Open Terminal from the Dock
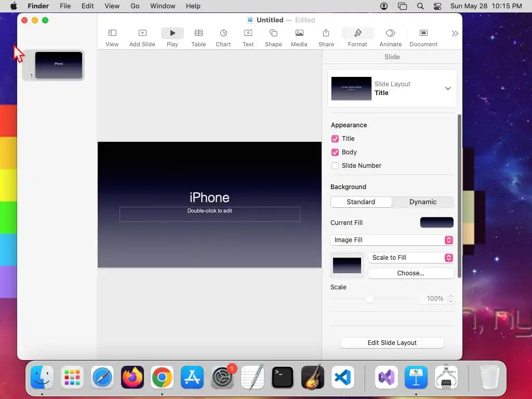532x399 pixels. pos(282,377)
